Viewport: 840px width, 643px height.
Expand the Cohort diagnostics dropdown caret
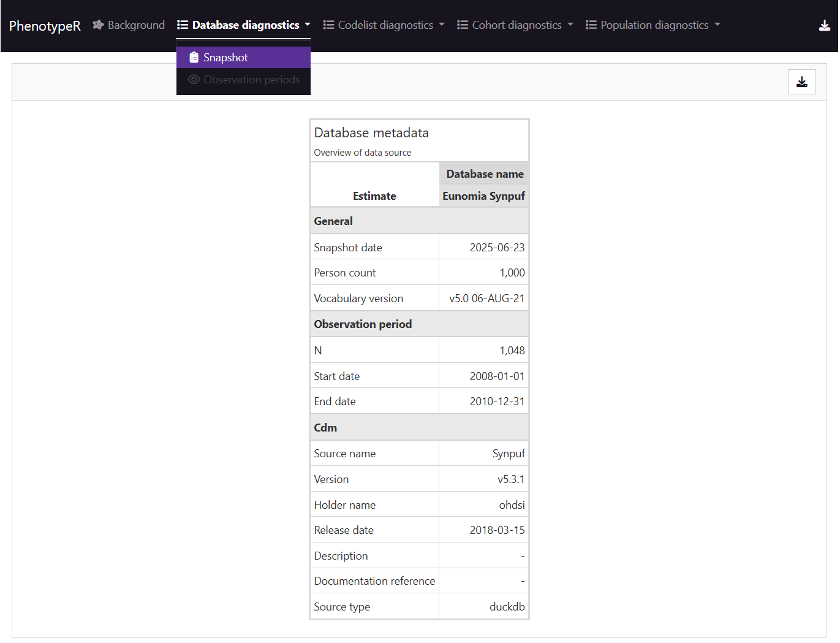tap(570, 25)
